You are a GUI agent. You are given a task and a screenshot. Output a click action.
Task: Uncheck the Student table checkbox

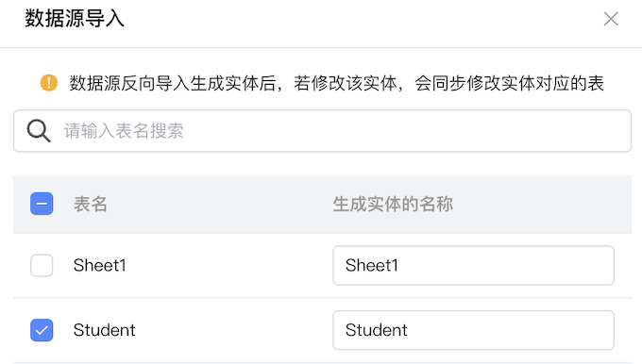pyautogui.click(x=42, y=330)
